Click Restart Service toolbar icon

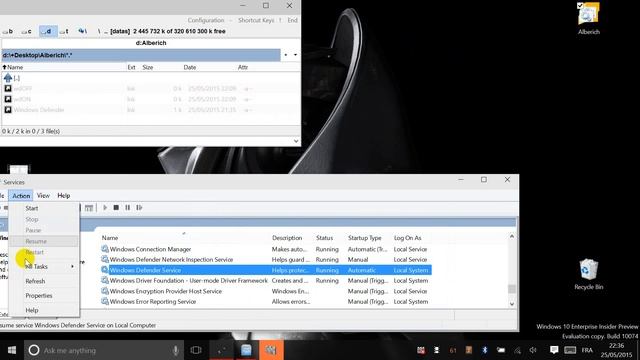click(x=139, y=208)
